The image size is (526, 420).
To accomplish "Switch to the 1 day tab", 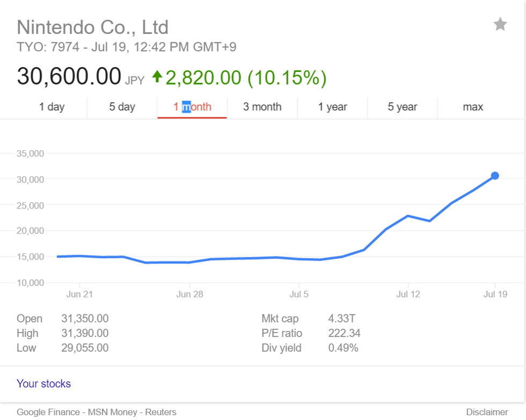I will (x=52, y=107).
